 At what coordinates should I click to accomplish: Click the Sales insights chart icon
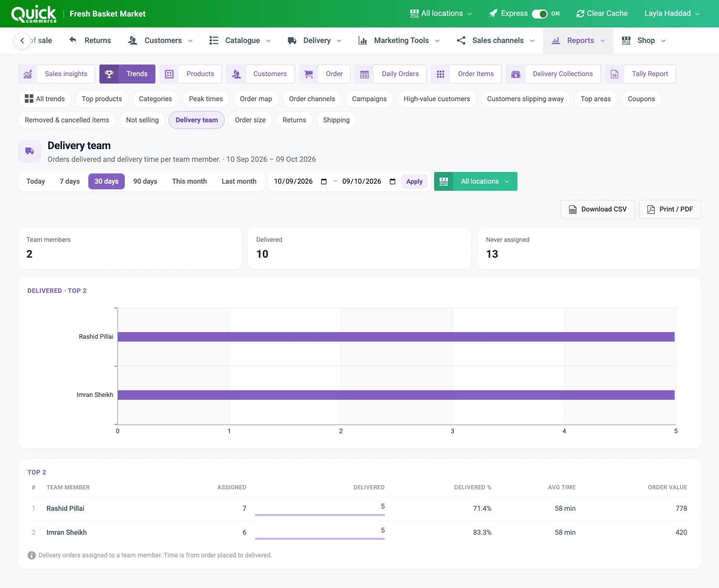27,74
